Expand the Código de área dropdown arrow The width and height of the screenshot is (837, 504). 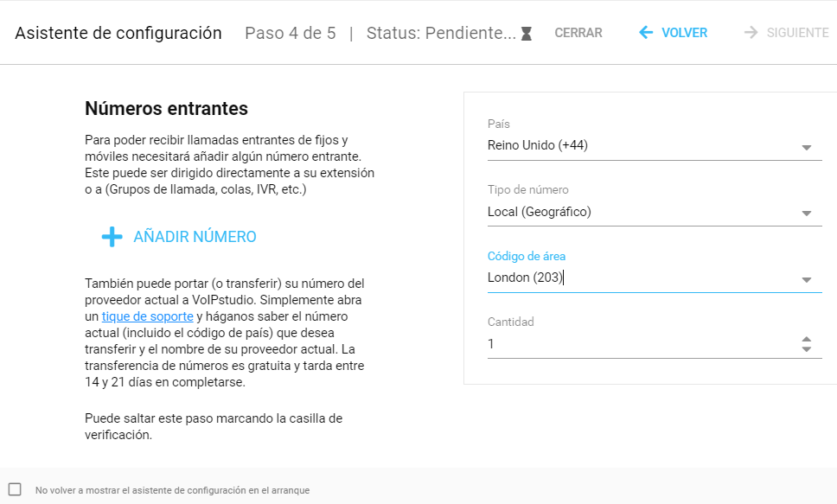pyautogui.click(x=806, y=279)
